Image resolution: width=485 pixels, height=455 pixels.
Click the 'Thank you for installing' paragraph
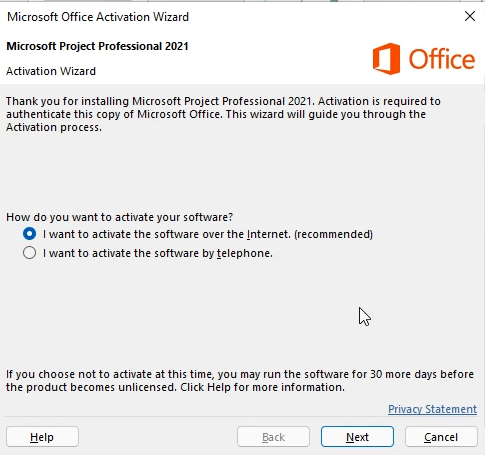(223, 114)
